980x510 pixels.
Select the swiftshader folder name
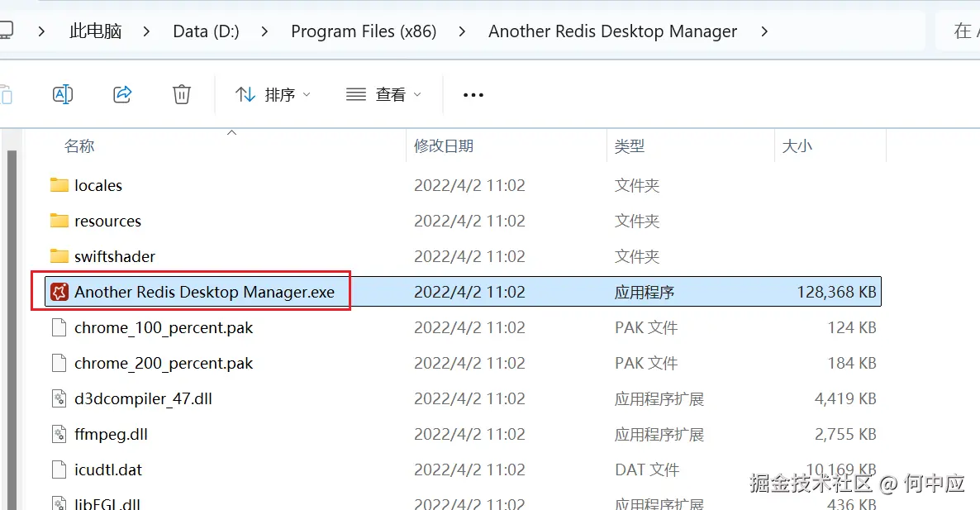115,257
